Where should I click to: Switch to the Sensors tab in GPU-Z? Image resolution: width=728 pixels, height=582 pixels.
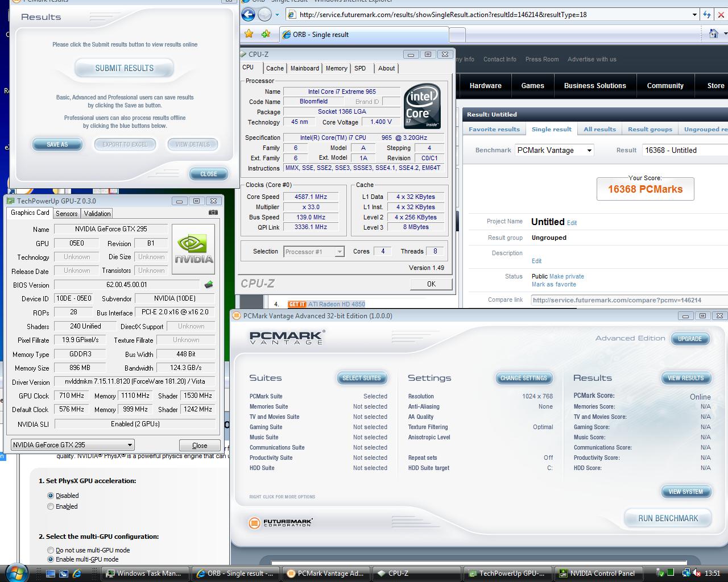point(67,214)
